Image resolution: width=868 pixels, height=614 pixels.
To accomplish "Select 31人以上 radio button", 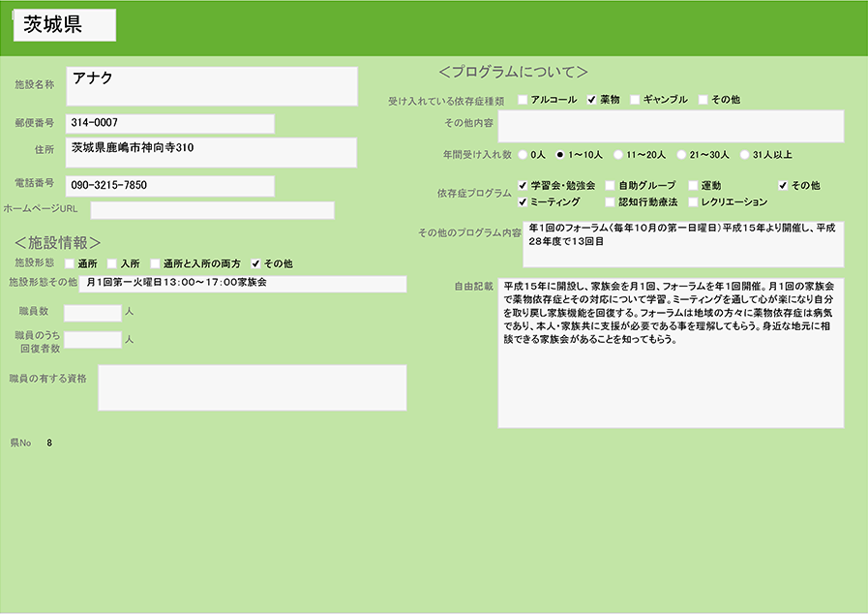I will (744, 154).
